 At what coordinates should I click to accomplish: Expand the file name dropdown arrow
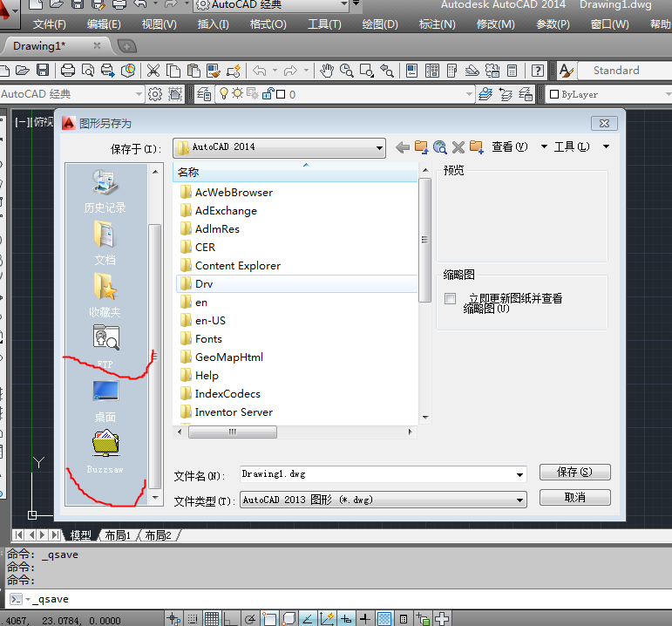(519, 474)
